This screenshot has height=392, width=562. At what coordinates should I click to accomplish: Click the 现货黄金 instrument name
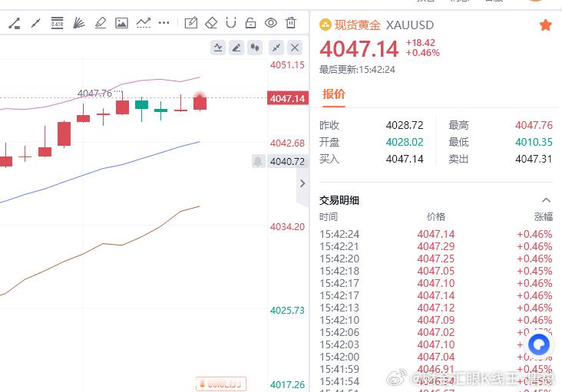[x=357, y=25]
